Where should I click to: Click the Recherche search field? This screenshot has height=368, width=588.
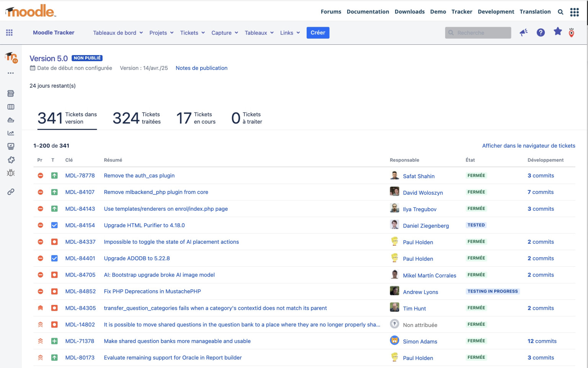478,33
